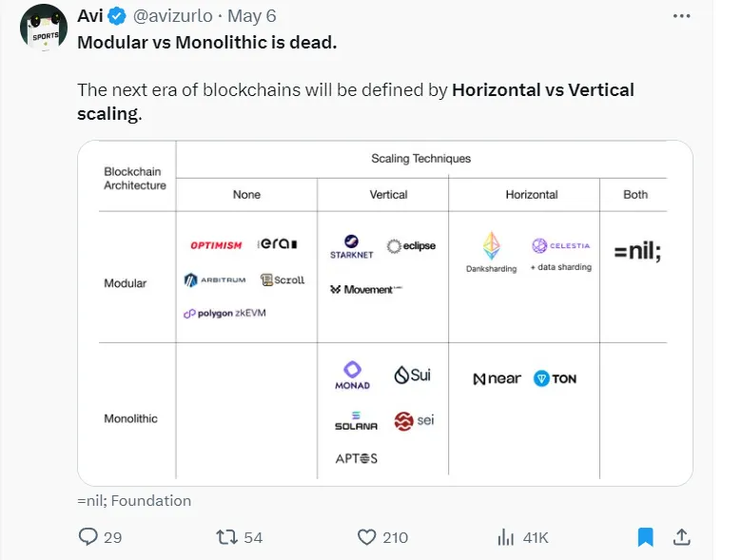742x560 pixels.
Task: Open the three-dot more options menu
Action: point(681,16)
